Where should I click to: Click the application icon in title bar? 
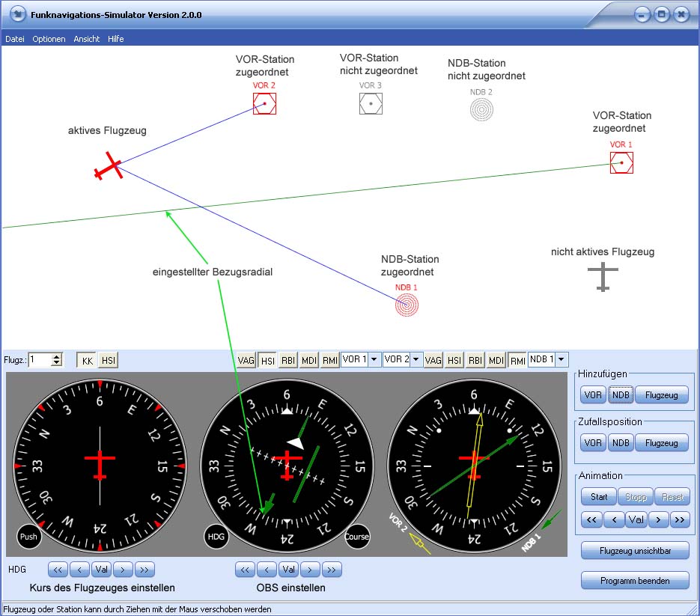point(18,14)
